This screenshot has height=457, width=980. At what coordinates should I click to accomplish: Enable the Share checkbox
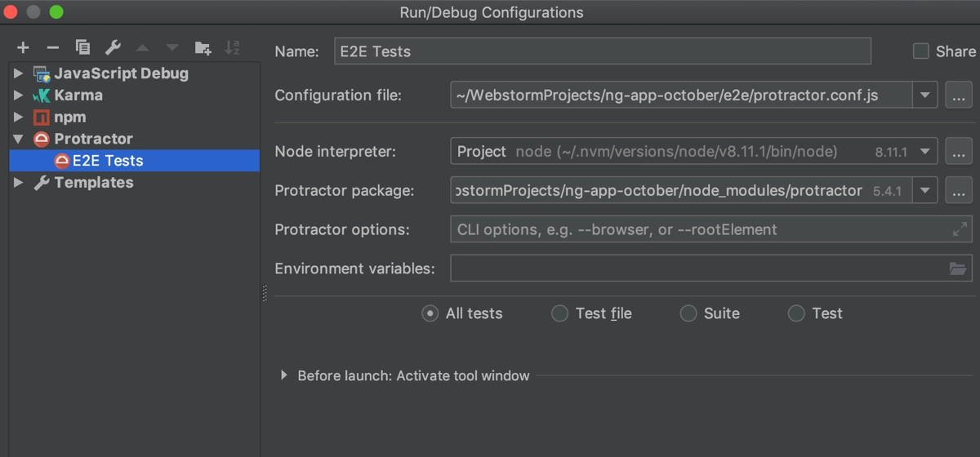[921, 51]
